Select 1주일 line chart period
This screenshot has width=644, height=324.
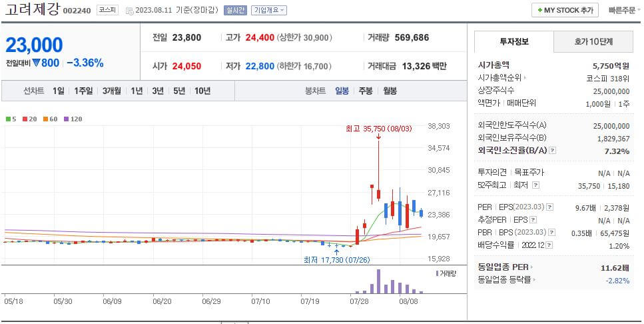click(x=83, y=91)
